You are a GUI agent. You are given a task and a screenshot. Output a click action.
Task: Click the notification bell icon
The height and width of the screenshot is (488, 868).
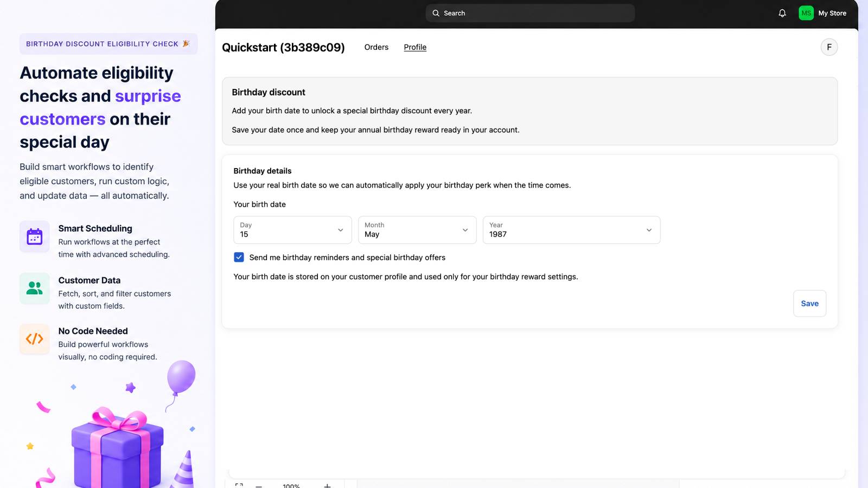point(782,13)
